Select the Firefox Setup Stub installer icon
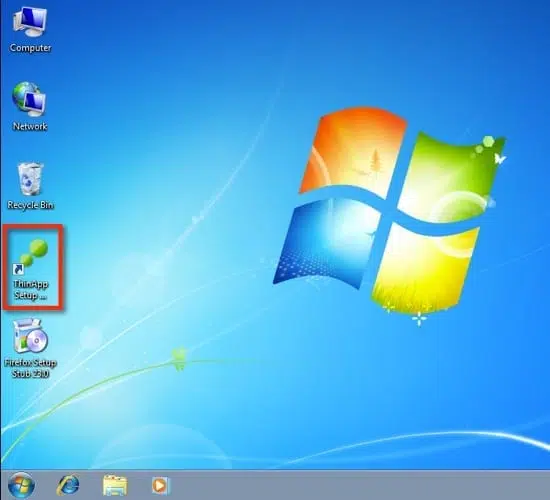 pyautogui.click(x=30, y=336)
